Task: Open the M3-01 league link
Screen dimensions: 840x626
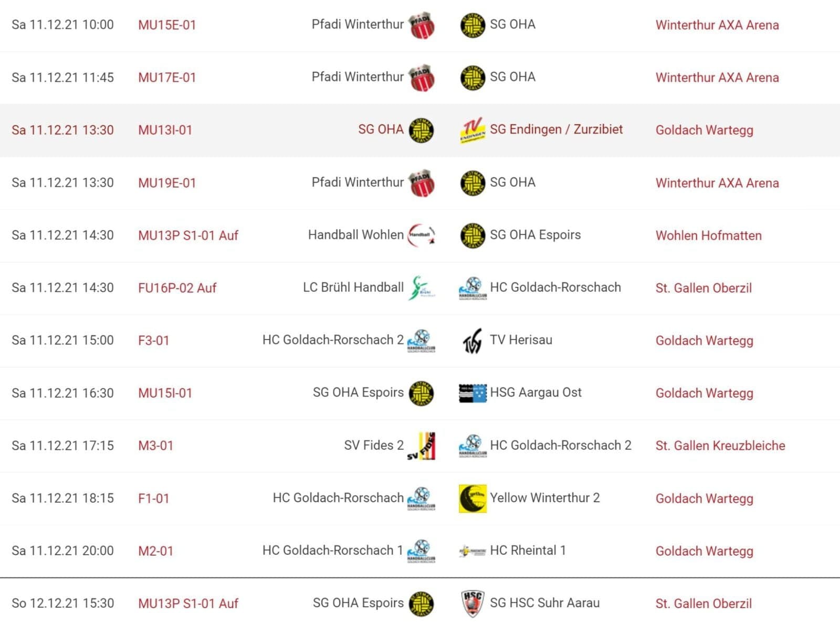Action: pos(155,446)
